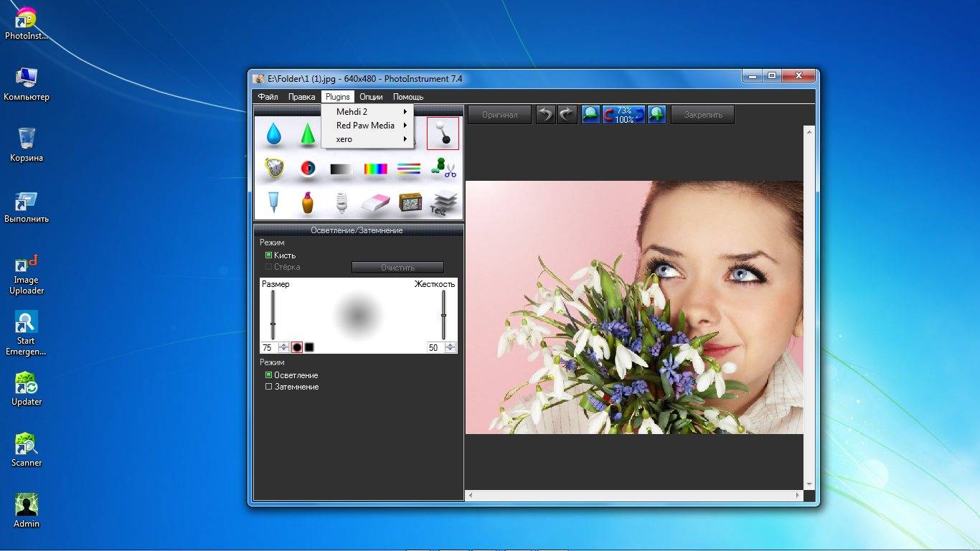Click the image scrollbar down arrow
The width and height of the screenshot is (980, 551).
tap(809, 484)
